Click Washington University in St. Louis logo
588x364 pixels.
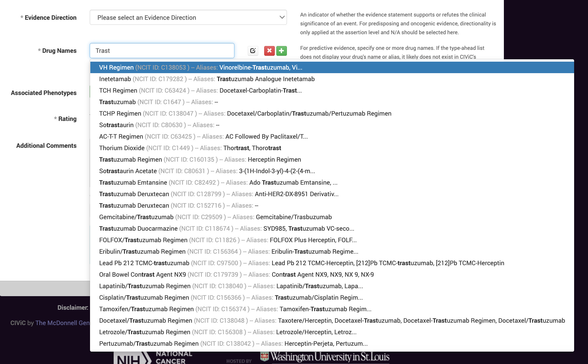325,357
